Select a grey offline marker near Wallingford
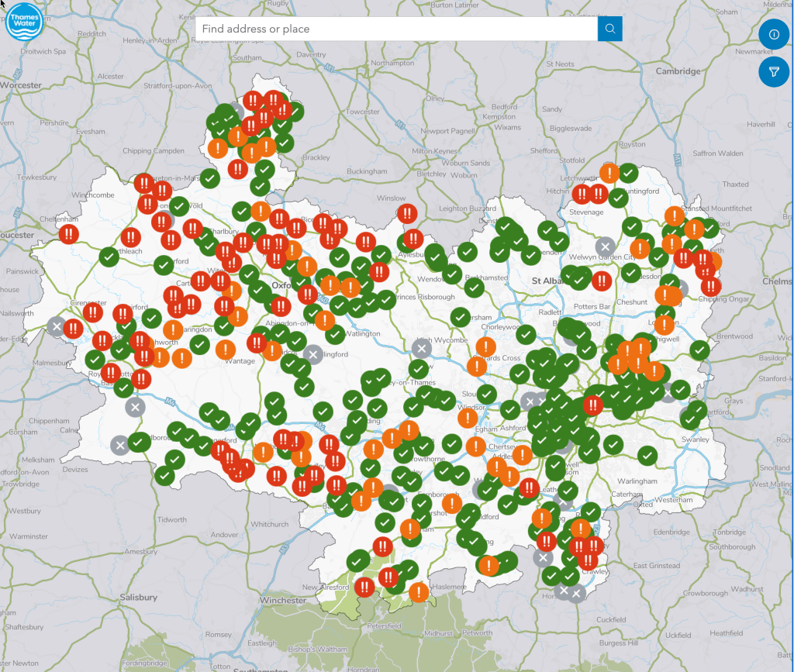This screenshot has width=794, height=672. 312,355
